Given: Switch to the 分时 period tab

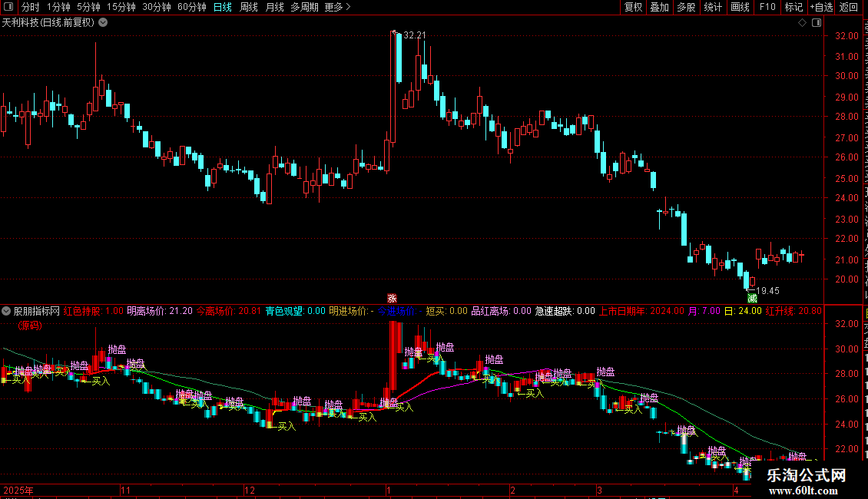Looking at the screenshot, I should (x=31, y=7).
